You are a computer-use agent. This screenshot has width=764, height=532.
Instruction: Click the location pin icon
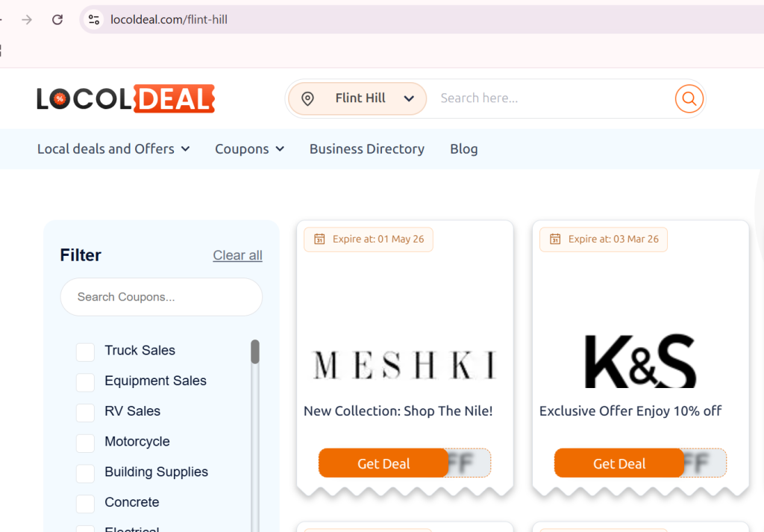tap(307, 98)
